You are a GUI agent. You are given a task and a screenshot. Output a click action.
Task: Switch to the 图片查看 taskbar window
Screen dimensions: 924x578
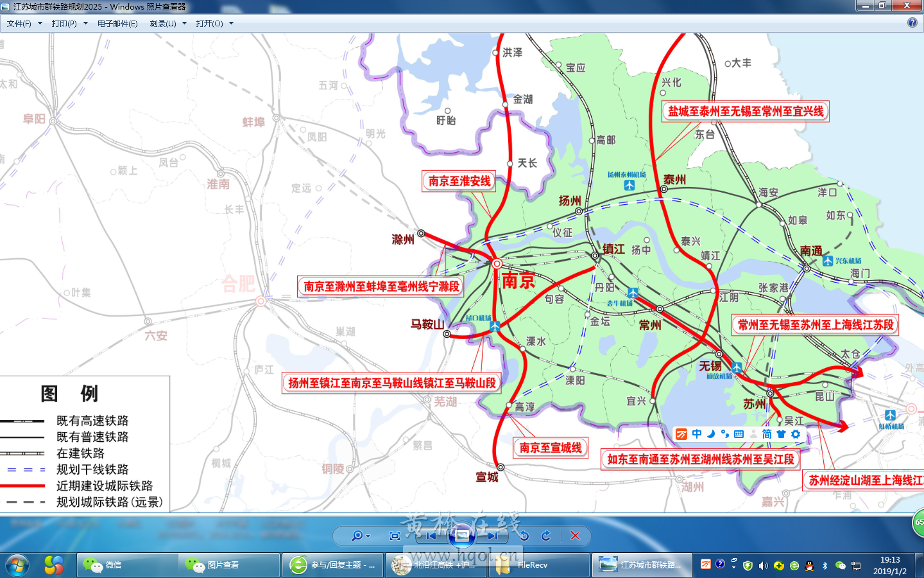pyautogui.click(x=229, y=565)
